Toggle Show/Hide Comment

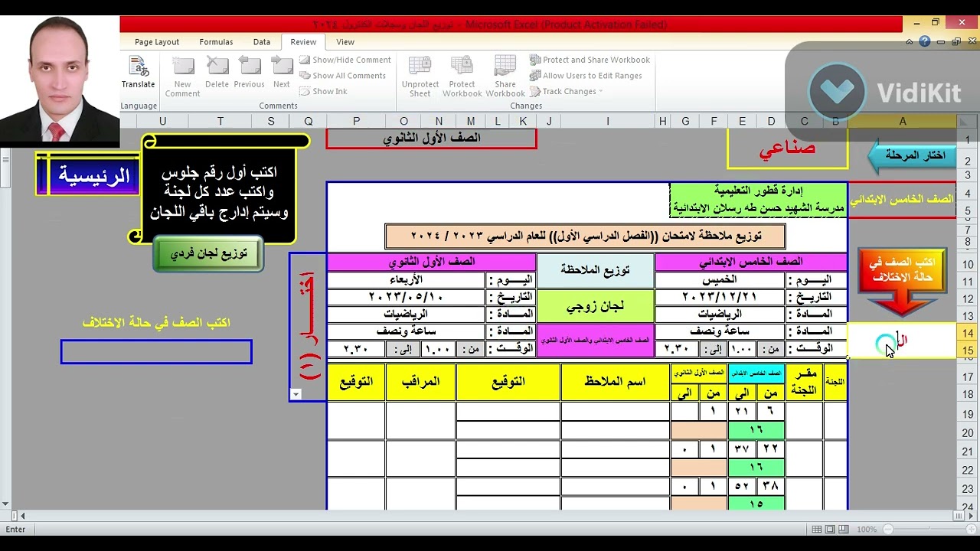click(x=345, y=60)
